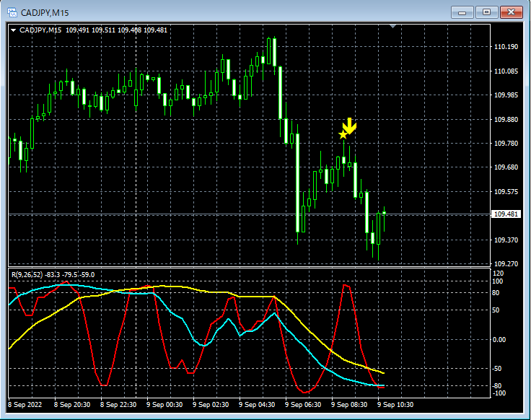Click the 109.270 price axis label
This screenshot has width=531, height=420.
506,264
